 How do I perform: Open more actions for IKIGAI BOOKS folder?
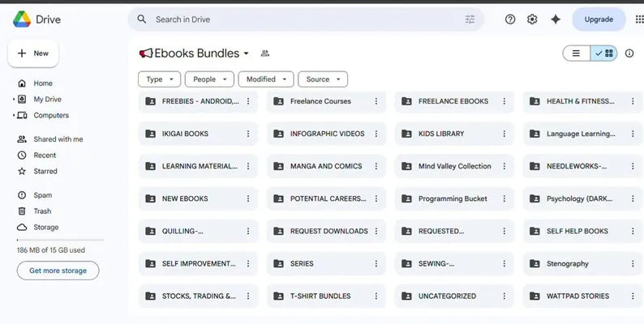(248, 134)
